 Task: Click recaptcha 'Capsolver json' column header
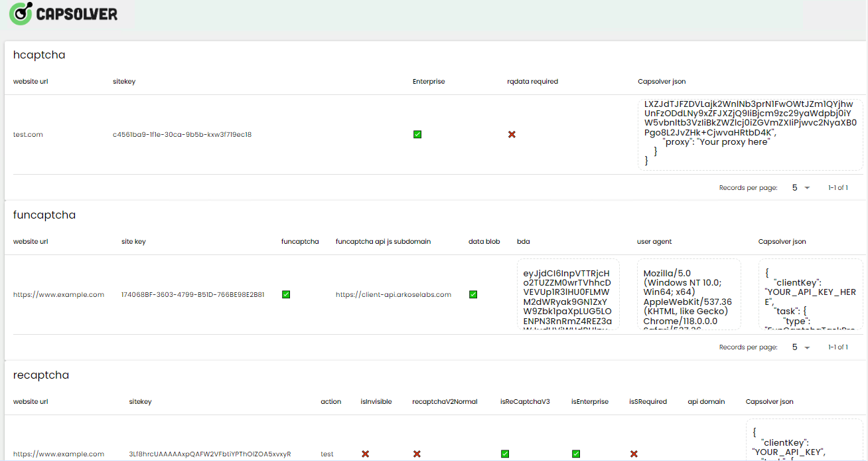[x=770, y=402]
